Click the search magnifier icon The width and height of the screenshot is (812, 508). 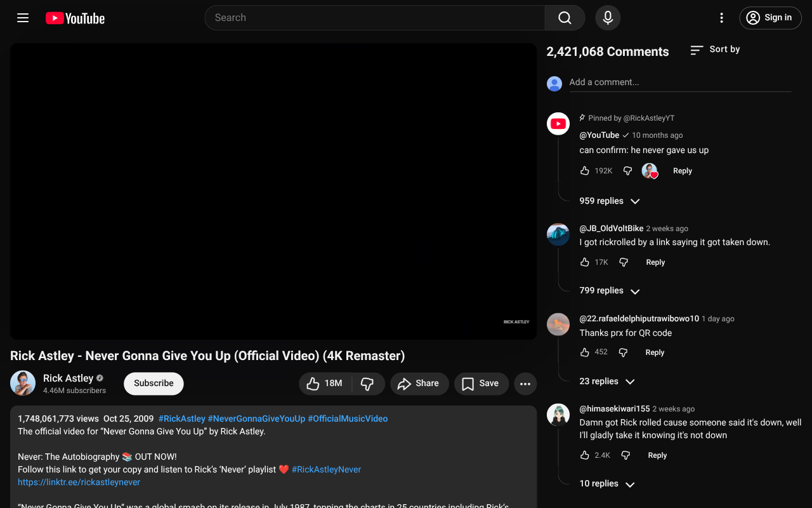(x=564, y=18)
